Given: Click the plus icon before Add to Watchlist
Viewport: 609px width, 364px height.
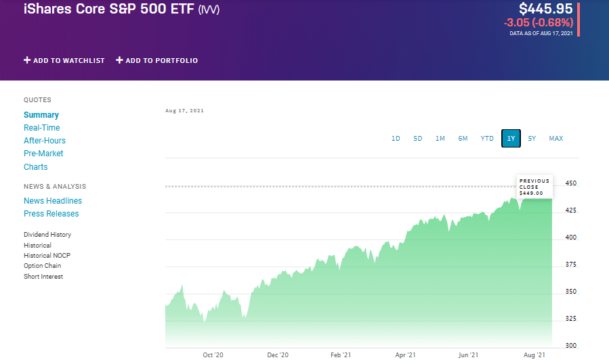Looking at the screenshot, I should pos(27,60).
